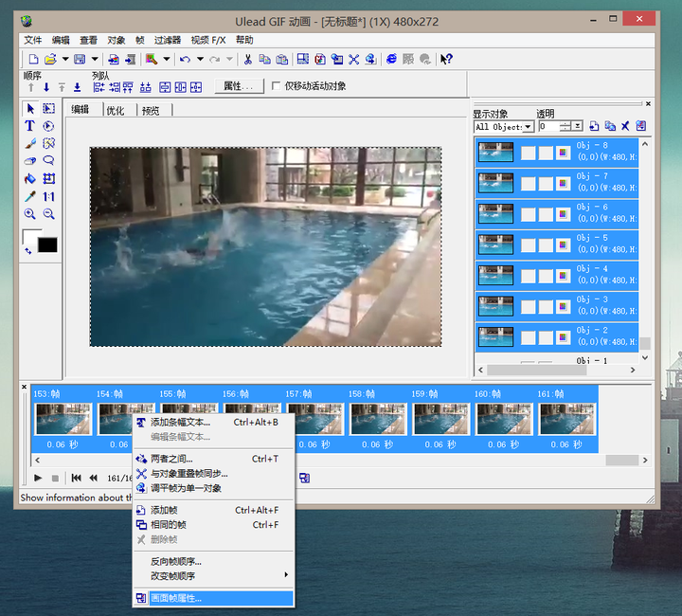This screenshot has height=616, width=682.
Task: Click the Save disk icon
Action: [80, 60]
